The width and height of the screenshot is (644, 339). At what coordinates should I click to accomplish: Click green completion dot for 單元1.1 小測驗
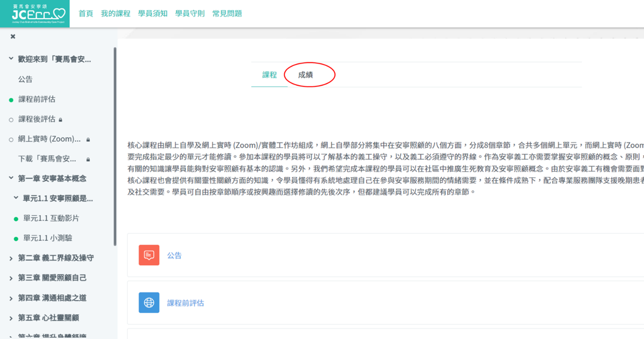coord(16,239)
